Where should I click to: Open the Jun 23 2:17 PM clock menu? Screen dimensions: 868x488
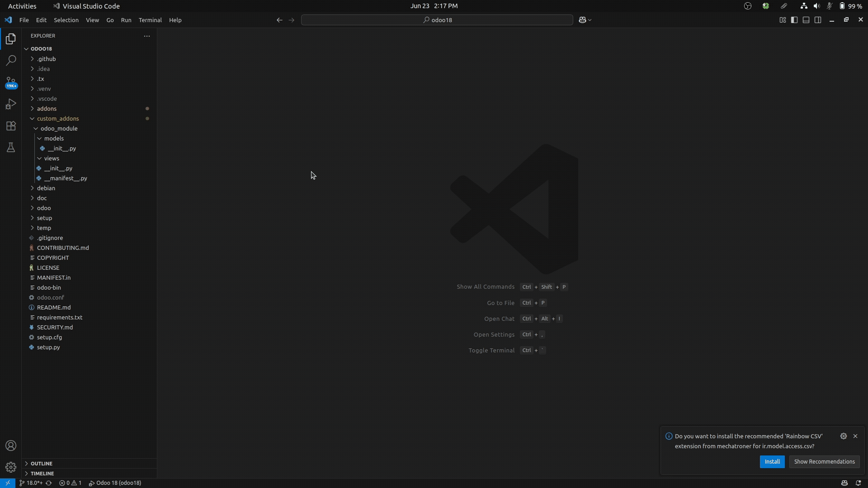pyautogui.click(x=434, y=6)
